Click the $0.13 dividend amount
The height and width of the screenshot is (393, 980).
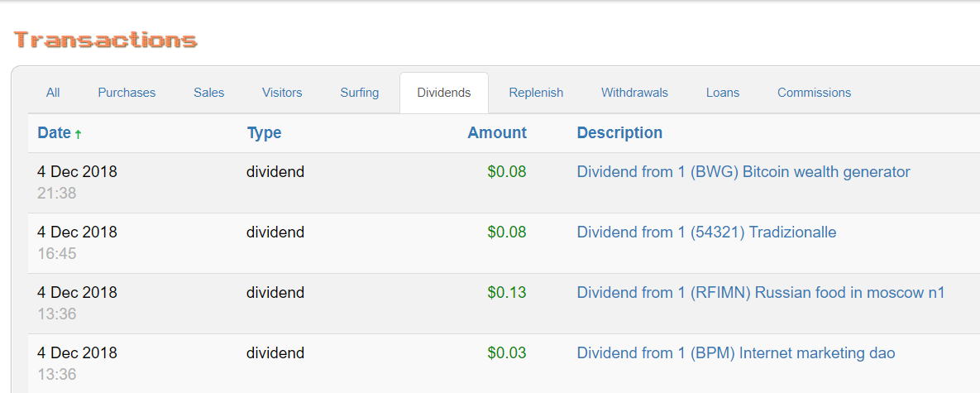coord(507,293)
